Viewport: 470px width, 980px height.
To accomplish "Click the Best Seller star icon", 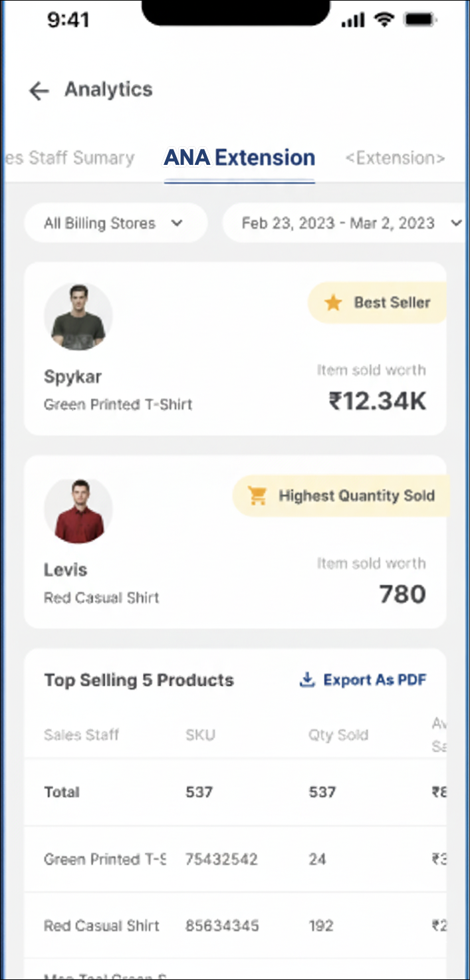I will (332, 303).
